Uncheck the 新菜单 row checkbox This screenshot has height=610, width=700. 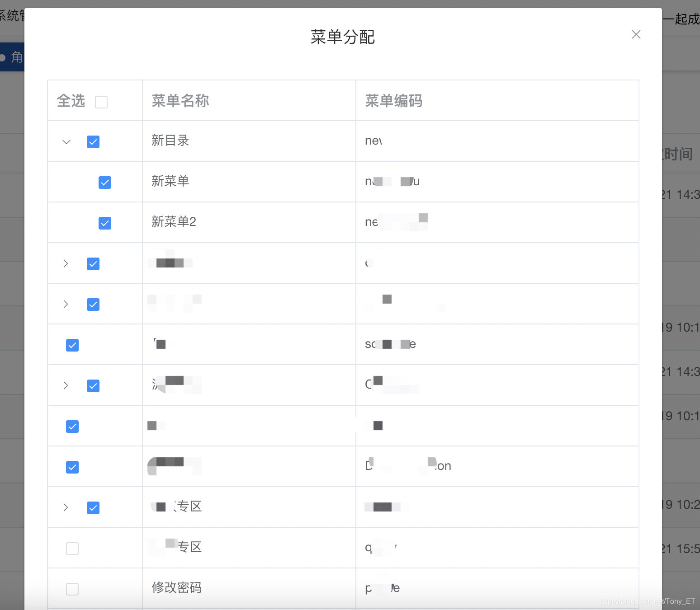pyautogui.click(x=105, y=183)
